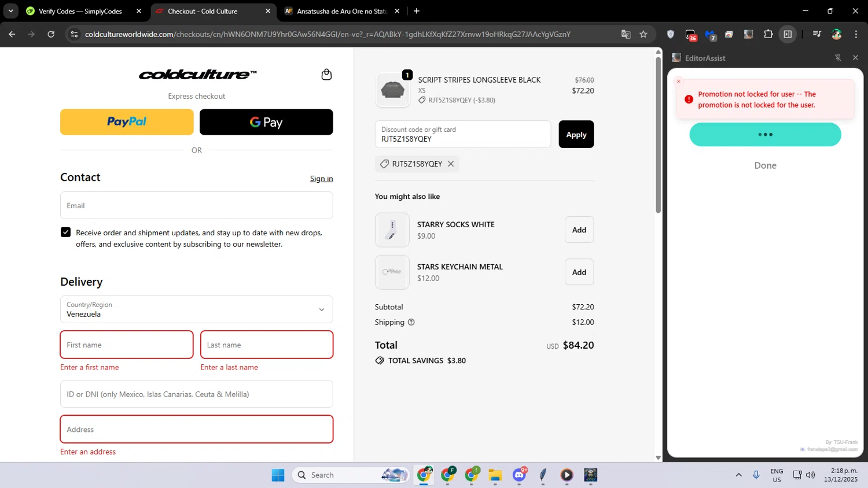Open the media controls music icon

click(817, 34)
